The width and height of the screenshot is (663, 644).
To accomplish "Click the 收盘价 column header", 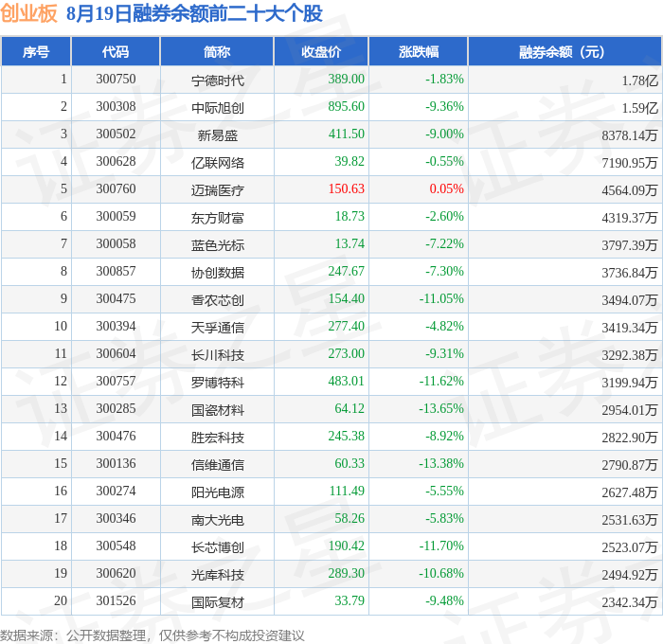I will 321,51.
